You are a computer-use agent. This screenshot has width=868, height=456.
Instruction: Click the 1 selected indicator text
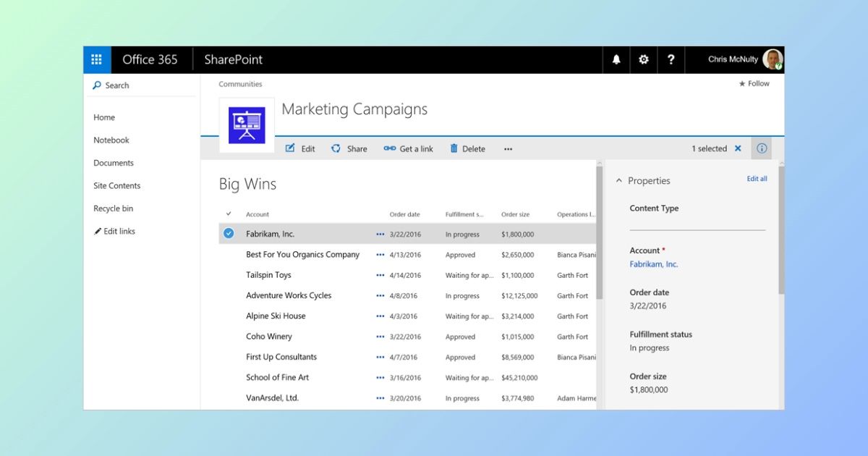(x=709, y=148)
